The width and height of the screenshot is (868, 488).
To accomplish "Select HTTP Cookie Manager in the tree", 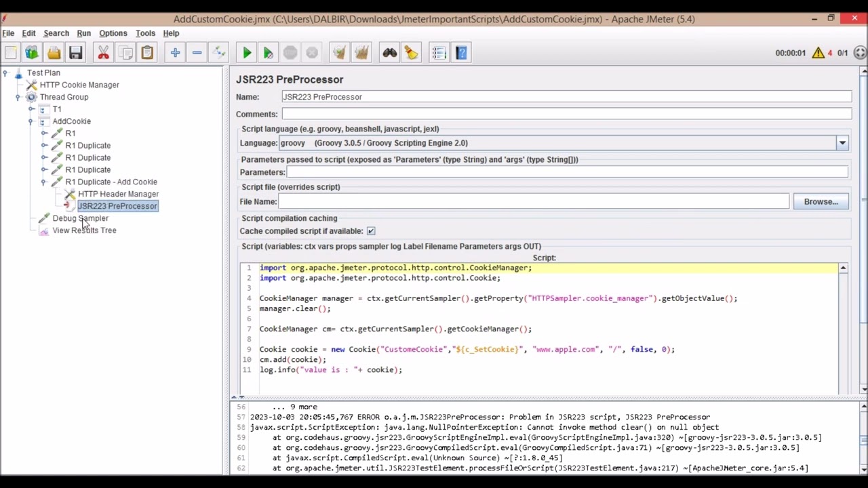I will [79, 85].
